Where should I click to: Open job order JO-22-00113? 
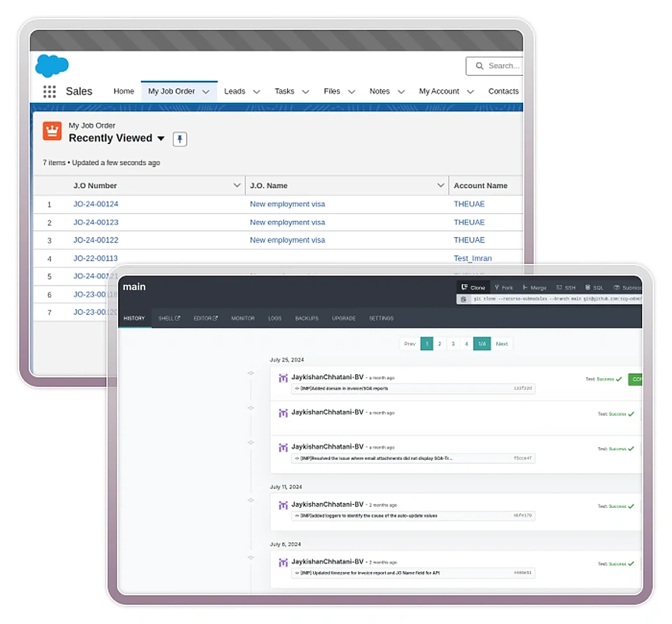tap(95, 258)
